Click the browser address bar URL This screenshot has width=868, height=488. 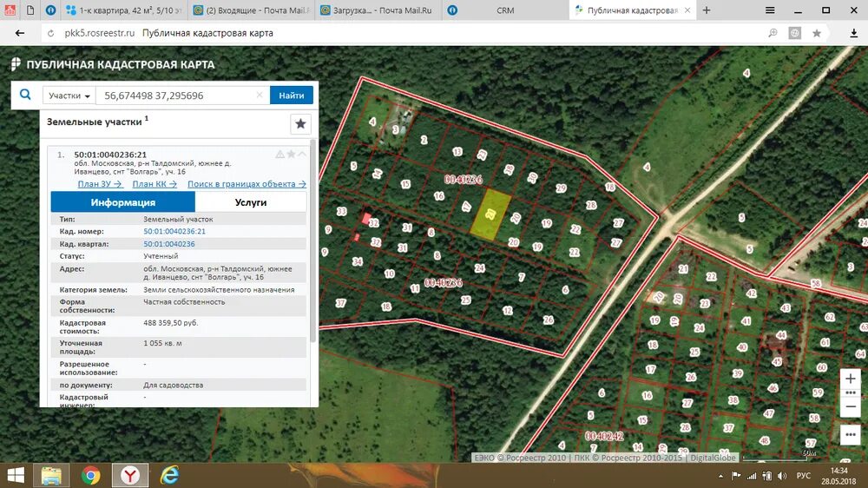click(100, 33)
